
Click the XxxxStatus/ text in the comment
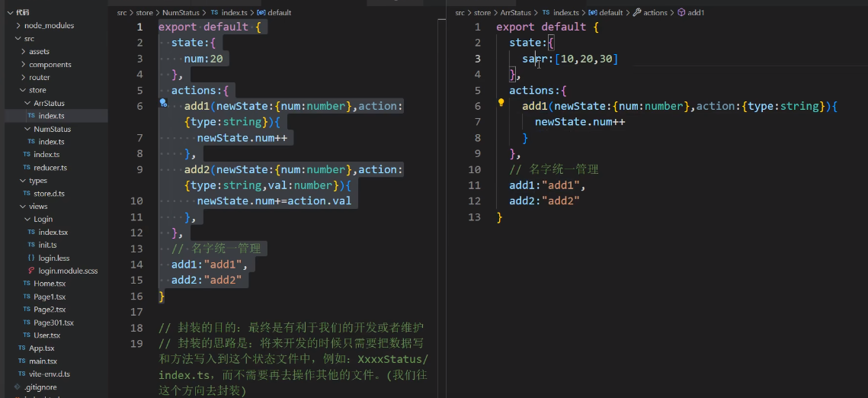393,358
